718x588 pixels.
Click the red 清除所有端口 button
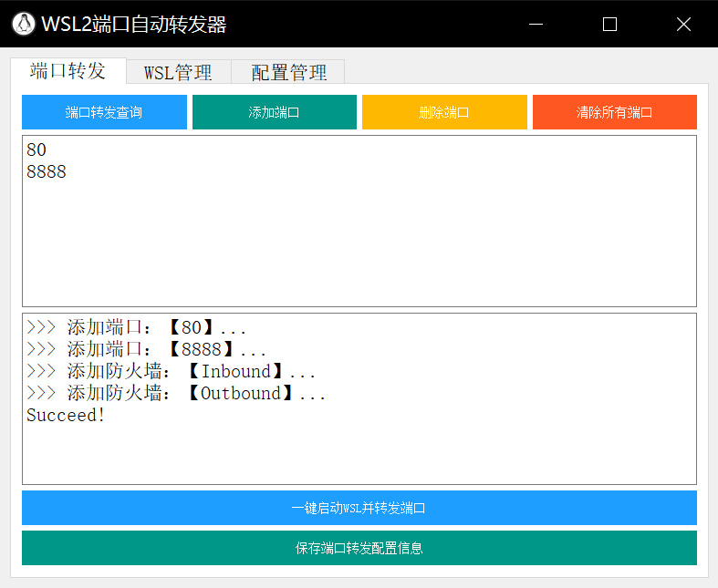(615, 112)
